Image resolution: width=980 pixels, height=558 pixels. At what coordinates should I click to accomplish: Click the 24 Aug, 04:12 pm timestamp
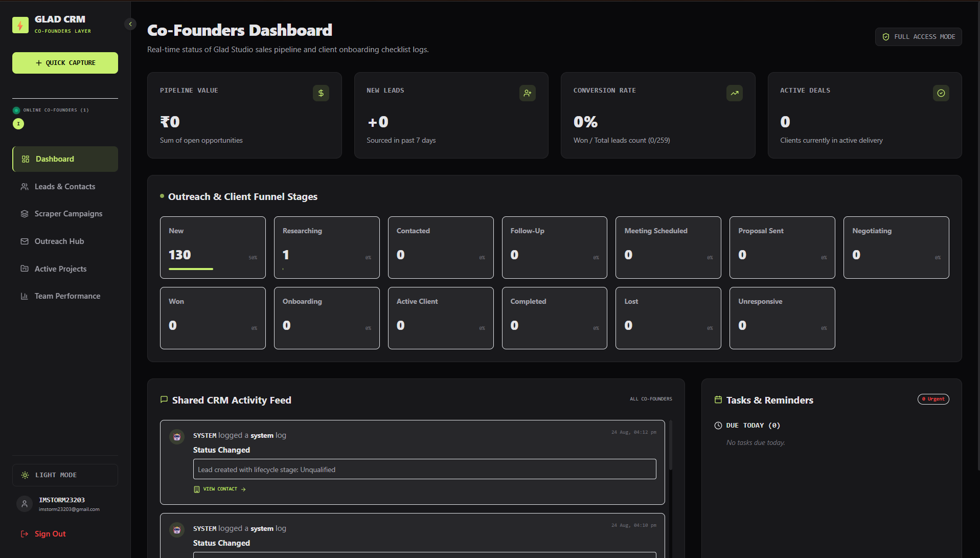coord(634,432)
